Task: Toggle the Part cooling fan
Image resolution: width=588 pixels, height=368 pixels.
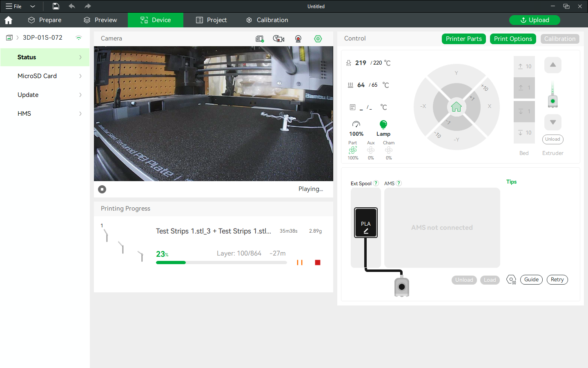Action: pyautogui.click(x=353, y=150)
